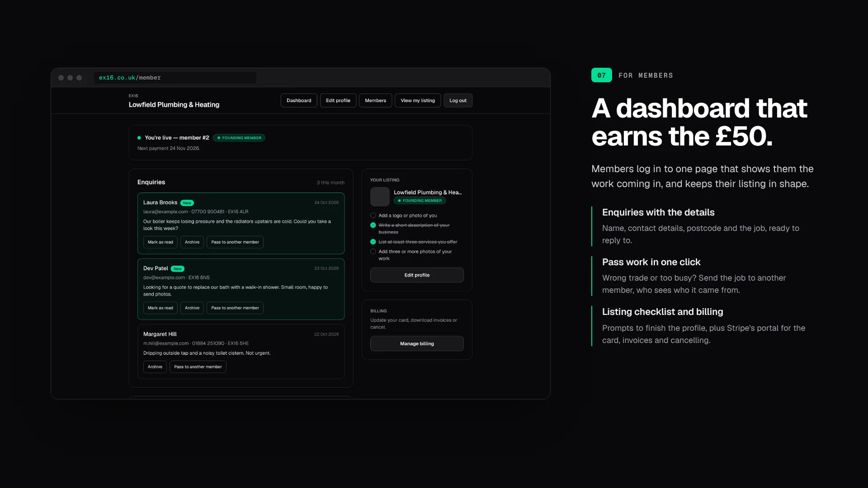
Task: Toggle the 'Write a short description' completed check
Action: 373,225
